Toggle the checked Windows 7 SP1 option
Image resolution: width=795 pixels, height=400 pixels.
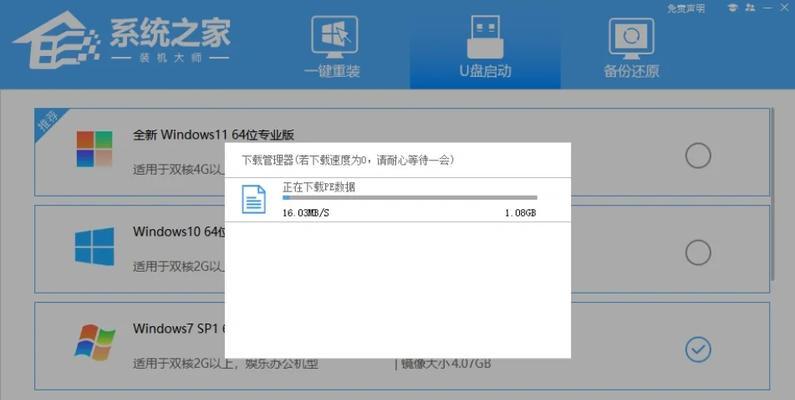(698, 348)
